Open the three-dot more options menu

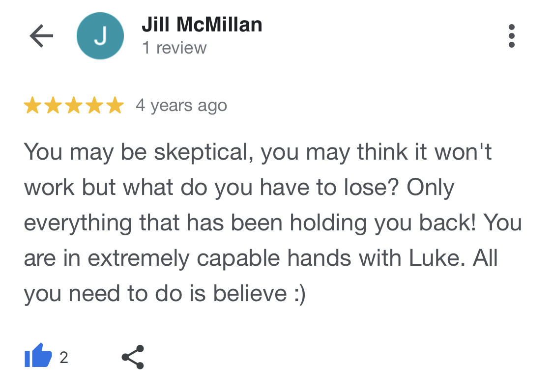pyautogui.click(x=511, y=35)
